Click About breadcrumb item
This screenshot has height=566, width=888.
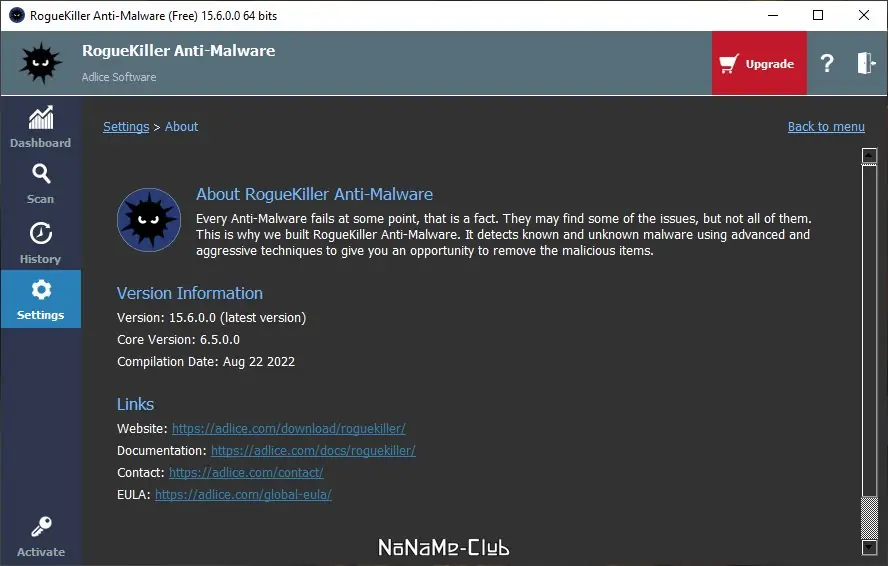tap(181, 126)
